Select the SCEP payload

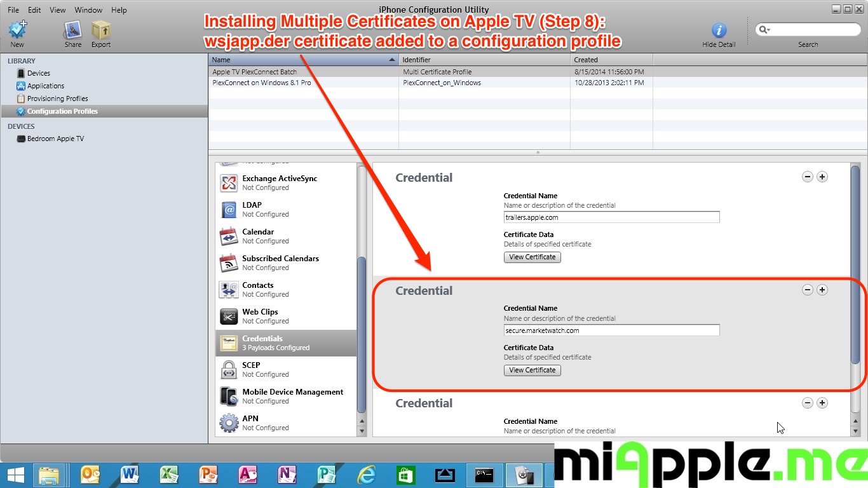pos(251,369)
